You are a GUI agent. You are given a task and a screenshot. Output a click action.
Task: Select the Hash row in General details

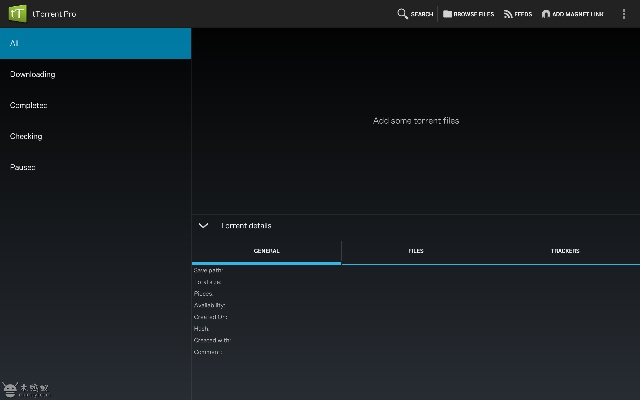[x=201, y=328]
